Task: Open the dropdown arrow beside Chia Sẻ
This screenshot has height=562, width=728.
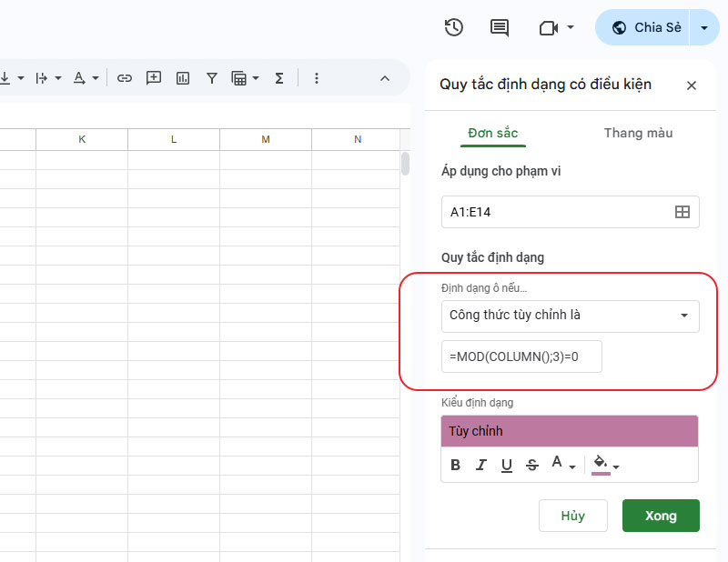Action: pos(703,27)
